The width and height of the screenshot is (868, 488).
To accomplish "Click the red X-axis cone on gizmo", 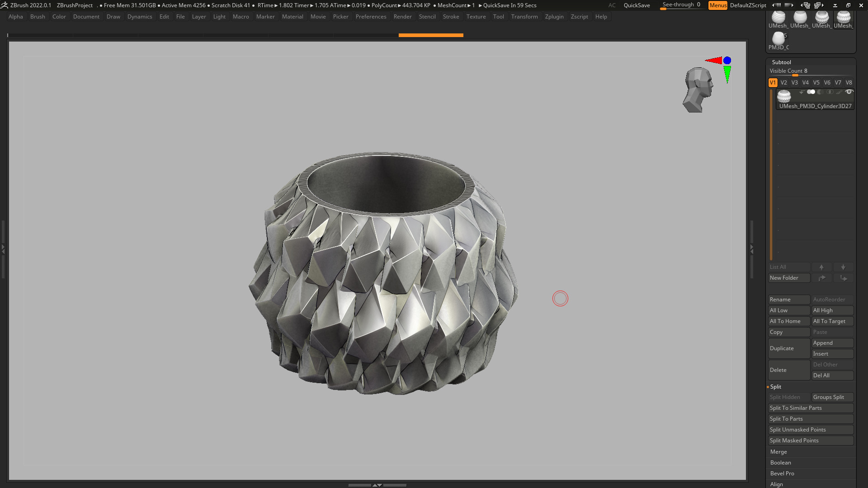I will 713,60.
